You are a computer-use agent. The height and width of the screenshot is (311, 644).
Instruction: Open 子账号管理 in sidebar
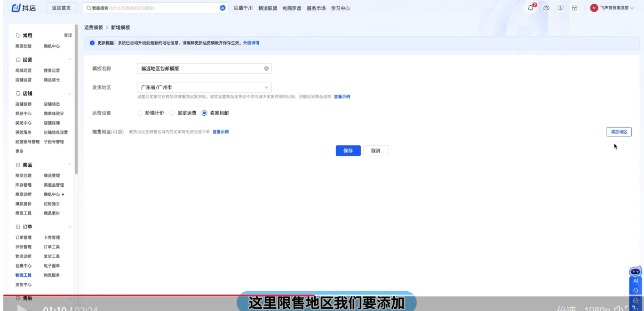coord(54,142)
